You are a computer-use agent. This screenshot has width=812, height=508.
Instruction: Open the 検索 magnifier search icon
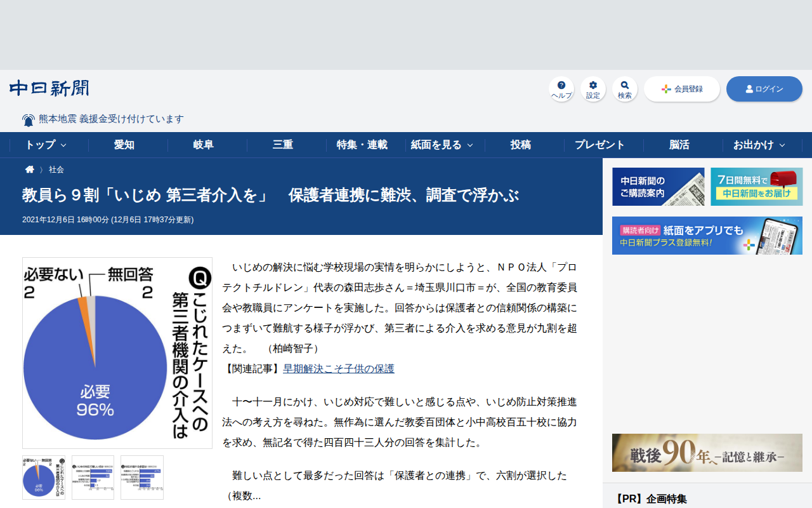(x=625, y=89)
